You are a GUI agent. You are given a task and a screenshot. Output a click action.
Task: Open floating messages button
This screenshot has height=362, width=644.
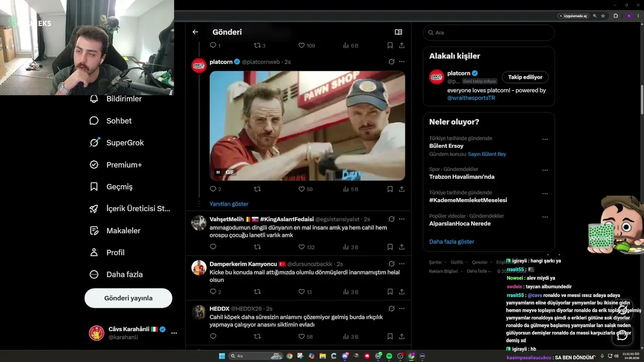point(622,335)
